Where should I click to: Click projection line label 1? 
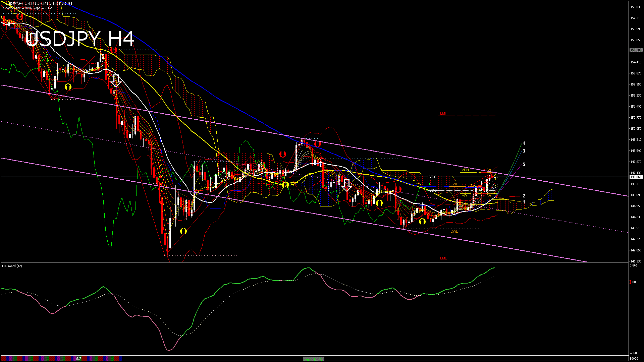coord(524,202)
